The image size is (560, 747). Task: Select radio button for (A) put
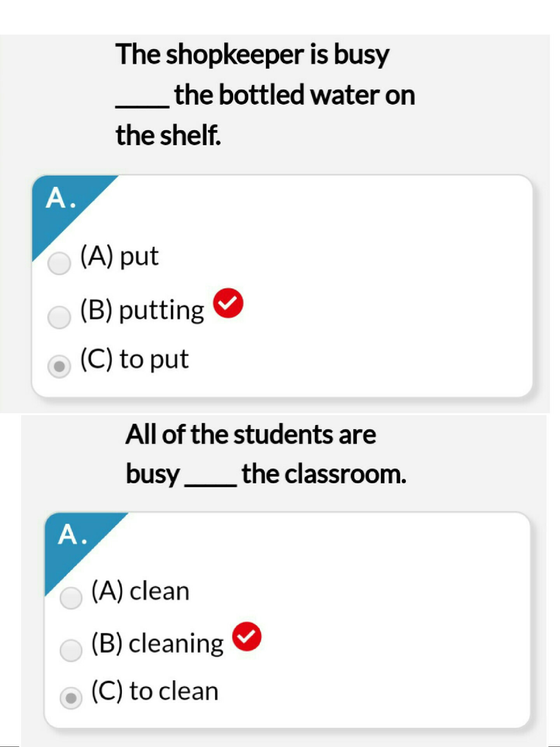click(59, 263)
